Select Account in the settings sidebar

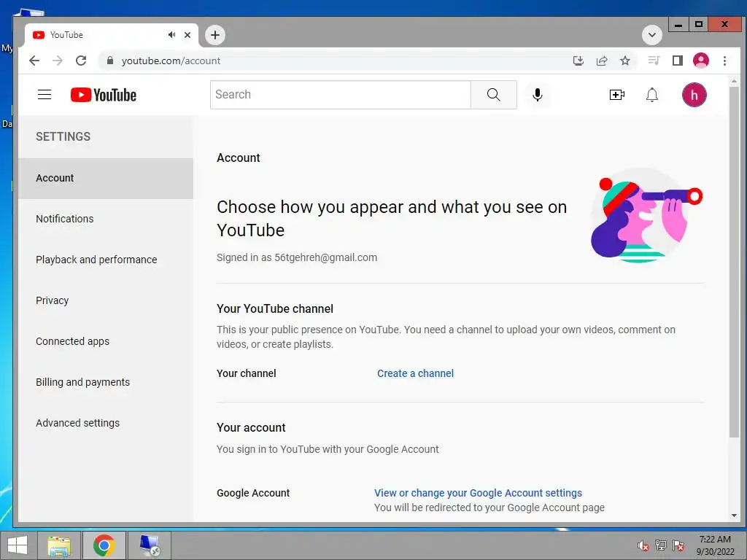pos(105,178)
